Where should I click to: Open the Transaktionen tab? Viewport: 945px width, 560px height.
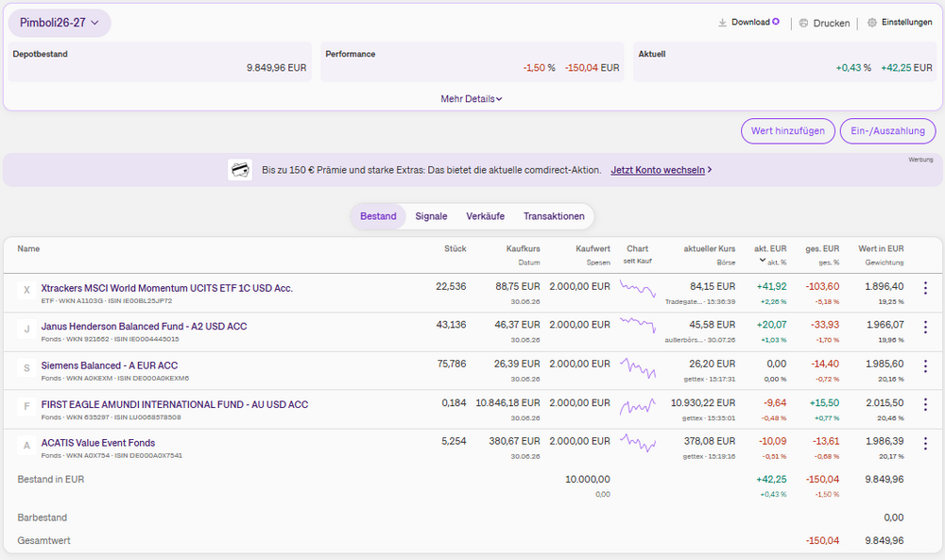tap(554, 216)
